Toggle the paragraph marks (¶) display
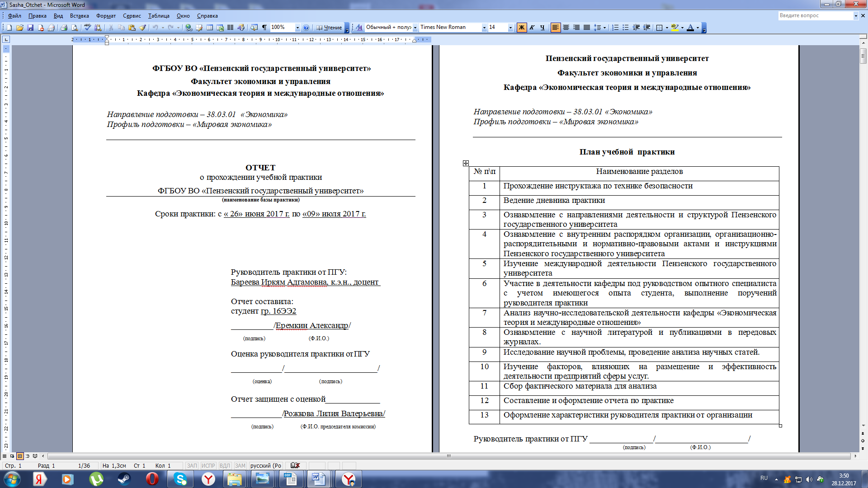 [x=264, y=28]
